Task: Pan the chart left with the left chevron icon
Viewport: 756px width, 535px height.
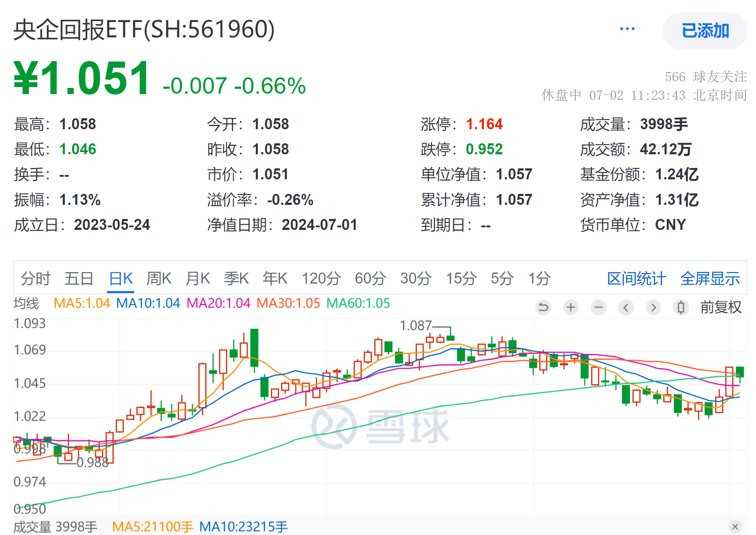Action: [626, 308]
